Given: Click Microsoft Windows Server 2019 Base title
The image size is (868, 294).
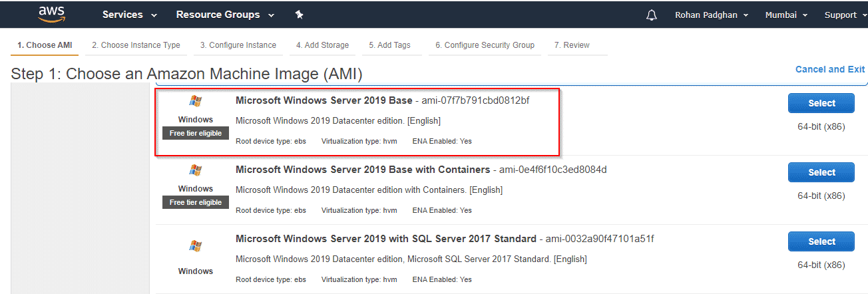Looking at the screenshot, I should coord(324,100).
